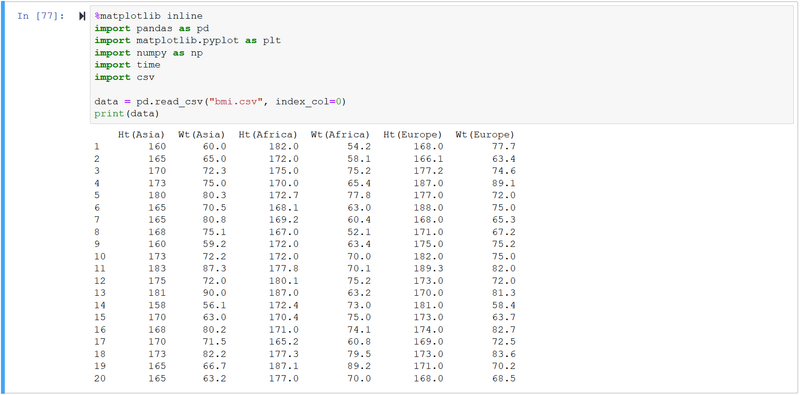
Task: Click the value 189.3 in Ht(Europe)
Action: [x=428, y=268]
